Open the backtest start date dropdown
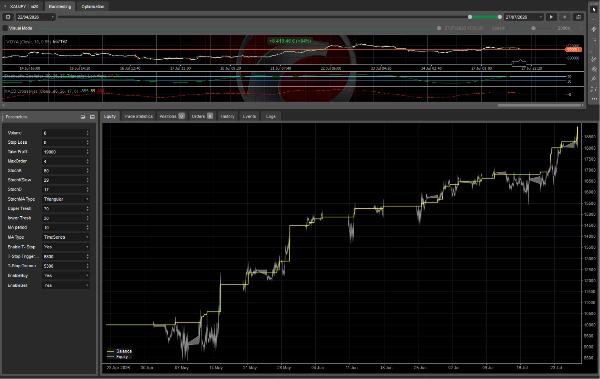This screenshot has height=379, width=600. click(x=35, y=17)
